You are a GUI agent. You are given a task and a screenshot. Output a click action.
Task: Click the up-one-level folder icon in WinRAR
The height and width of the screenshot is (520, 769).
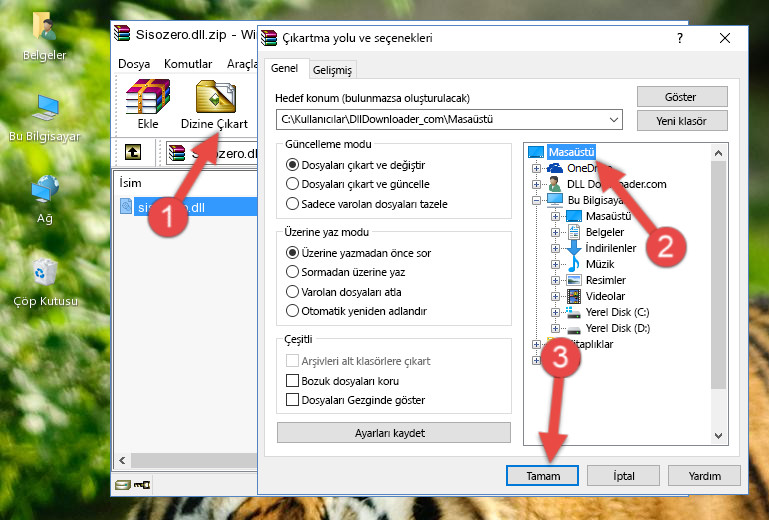(x=133, y=153)
